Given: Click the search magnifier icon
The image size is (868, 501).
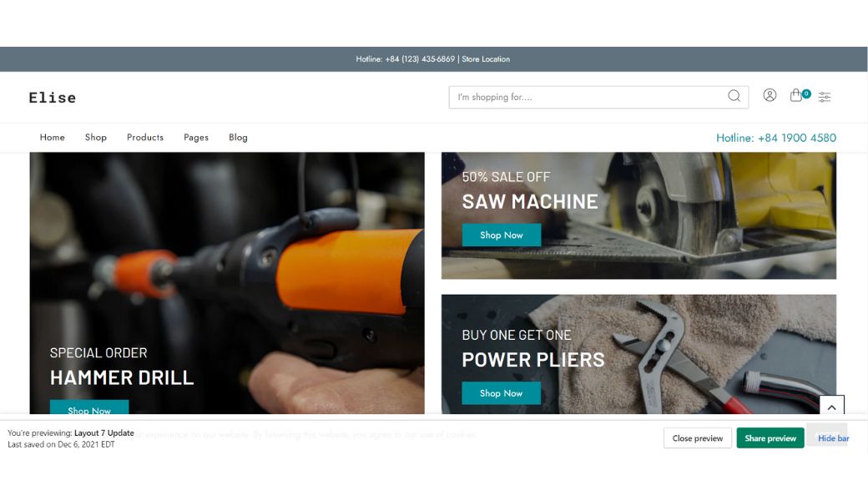Looking at the screenshot, I should (734, 96).
